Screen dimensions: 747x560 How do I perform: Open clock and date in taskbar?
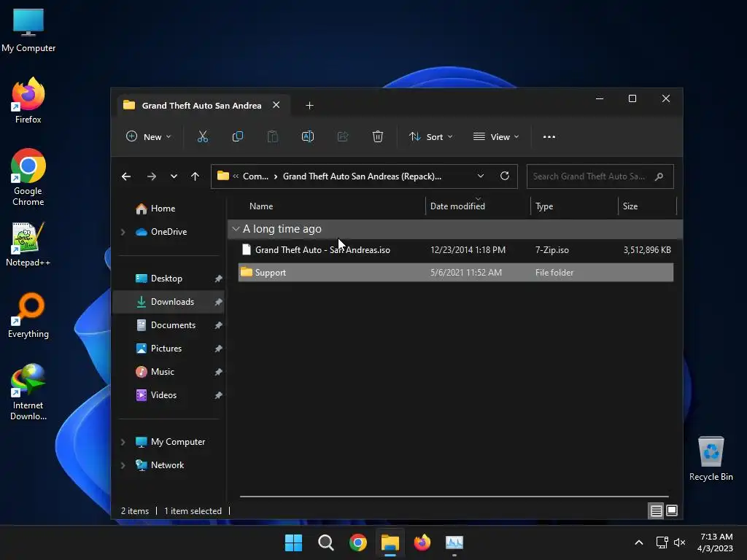715,542
